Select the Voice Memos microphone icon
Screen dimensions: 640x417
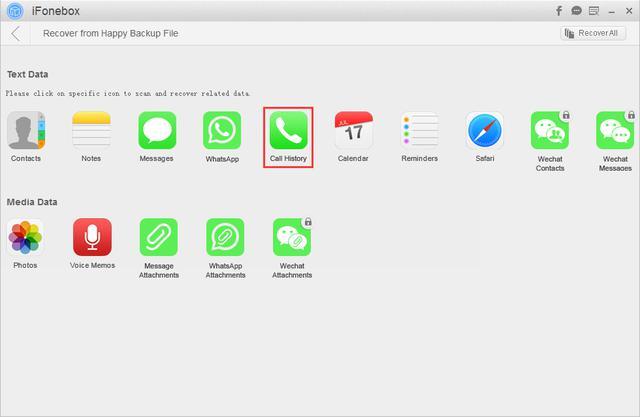point(92,237)
